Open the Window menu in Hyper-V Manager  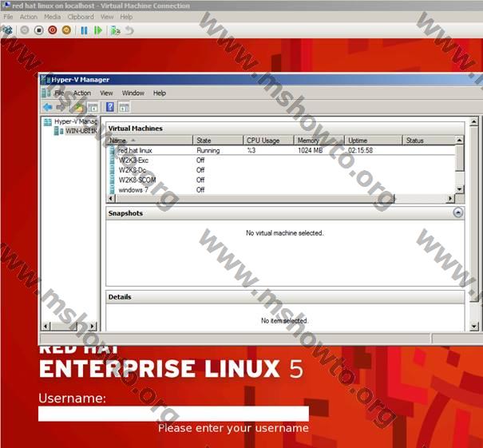tap(133, 93)
